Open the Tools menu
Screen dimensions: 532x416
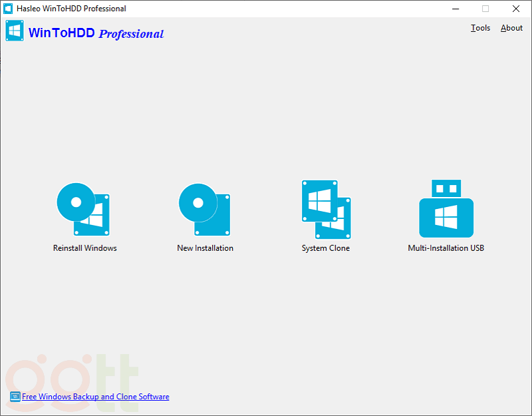[x=480, y=28]
